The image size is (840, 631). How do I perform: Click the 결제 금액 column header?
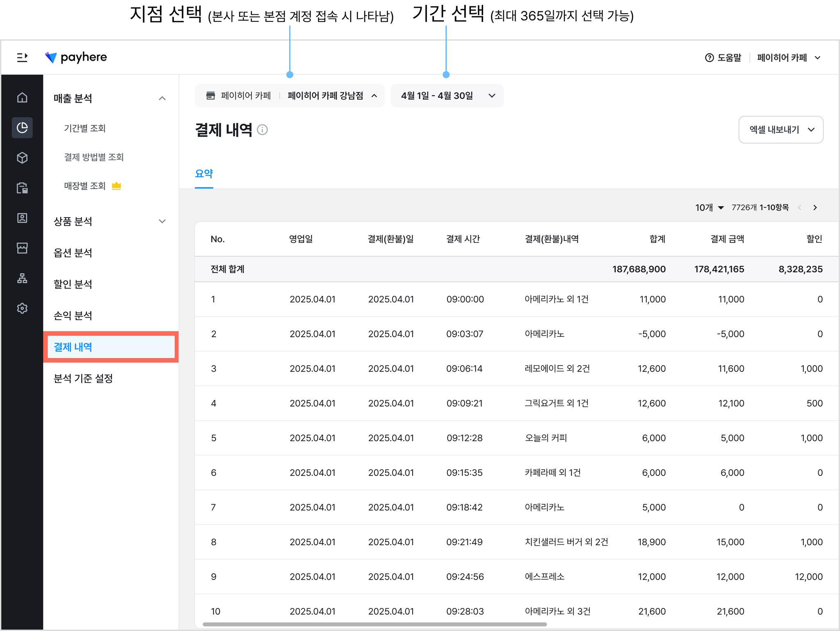point(727,239)
